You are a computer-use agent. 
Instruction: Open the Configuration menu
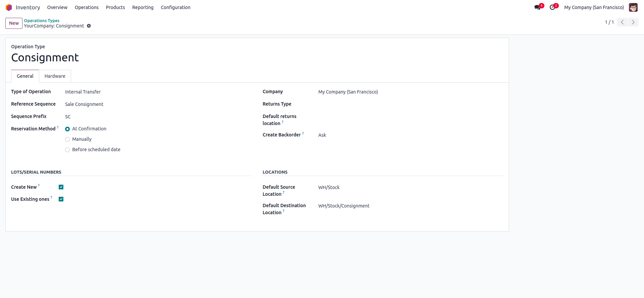pyautogui.click(x=175, y=7)
